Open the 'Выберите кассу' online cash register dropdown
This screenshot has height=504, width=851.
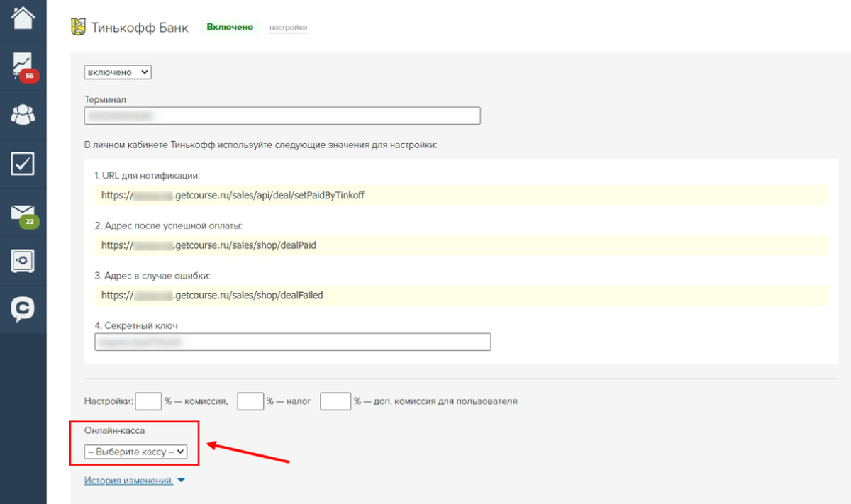[135, 452]
